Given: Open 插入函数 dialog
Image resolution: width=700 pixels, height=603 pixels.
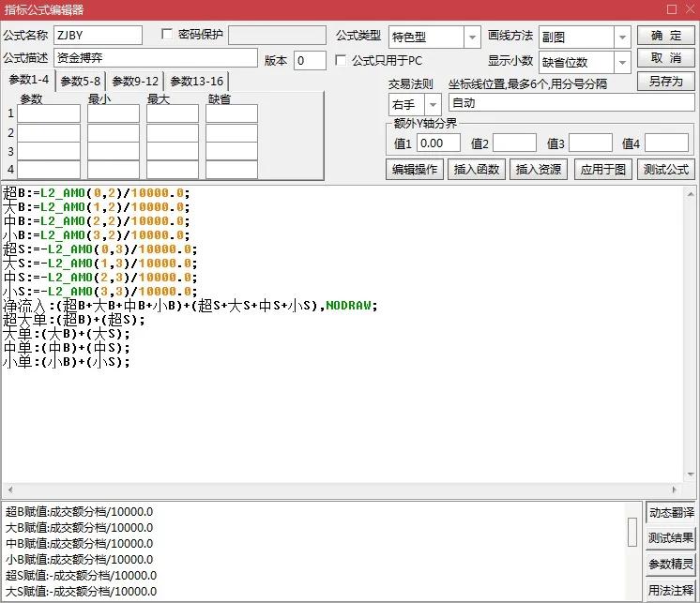Looking at the screenshot, I should click(478, 170).
